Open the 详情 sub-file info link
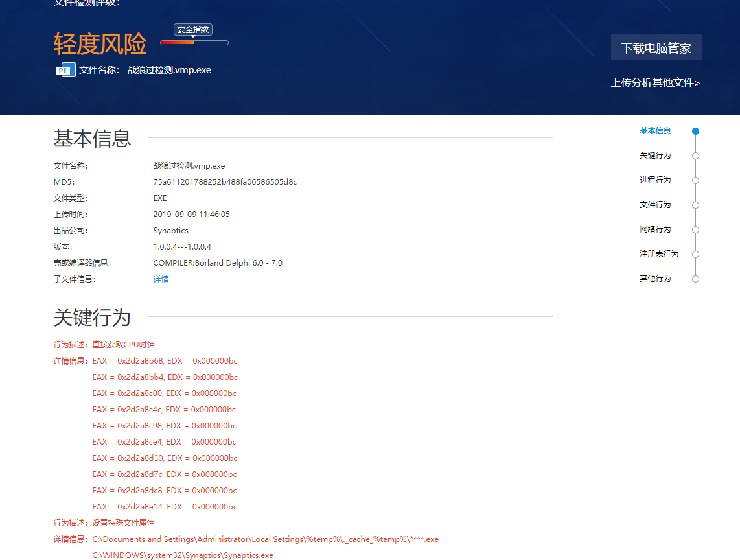 pos(161,279)
